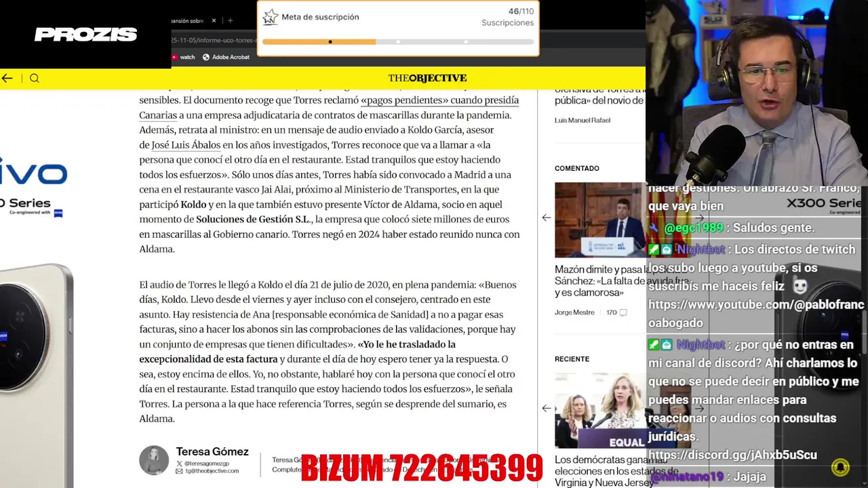Click author Luis Manuel Rafael
Viewport: 868px width, 488px height.
583,120
